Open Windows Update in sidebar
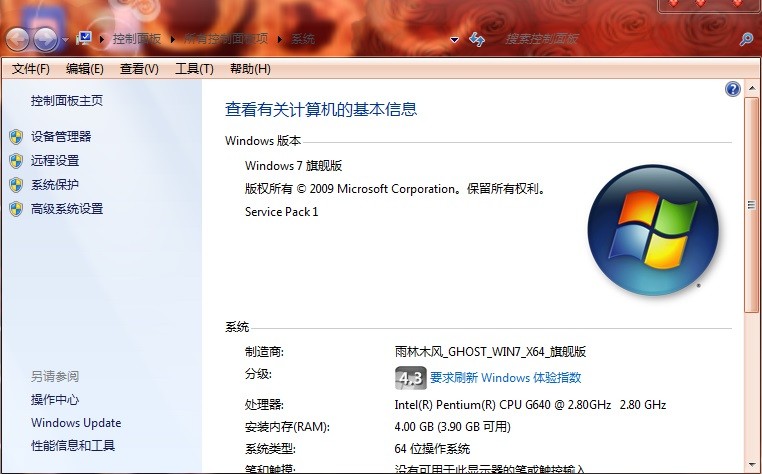762x474 pixels. (x=76, y=423)
